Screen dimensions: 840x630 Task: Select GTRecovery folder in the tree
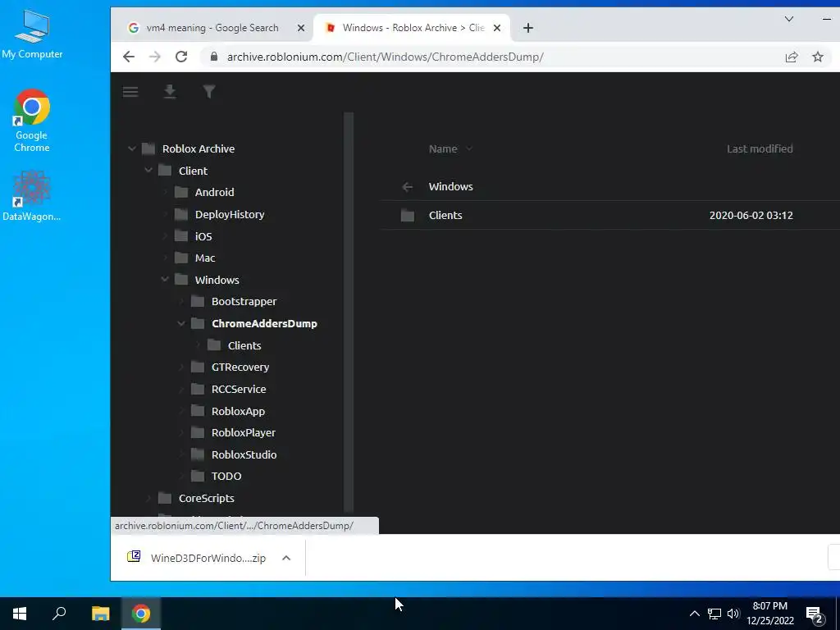point(240,367)
